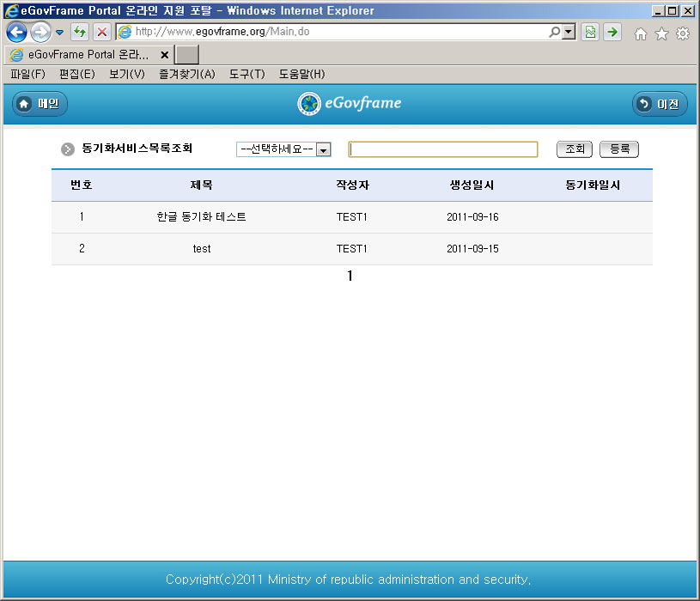Open the address bar dropdown arrow
700x601 pixels.
pos(568,33)
